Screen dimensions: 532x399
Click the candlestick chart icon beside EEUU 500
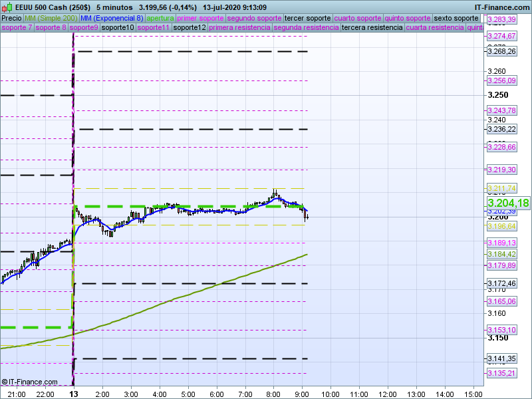[x=6, y=7]
